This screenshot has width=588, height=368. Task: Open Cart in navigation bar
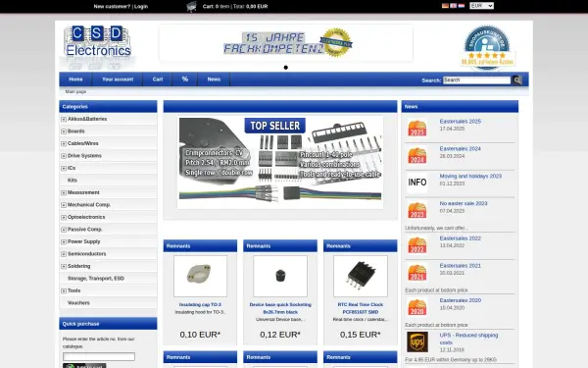(x=158, y=79)
